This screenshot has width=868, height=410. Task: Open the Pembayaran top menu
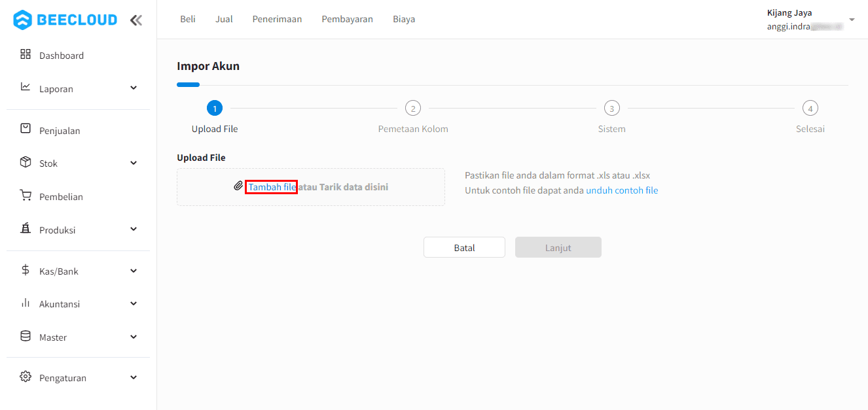pos(347,19)
